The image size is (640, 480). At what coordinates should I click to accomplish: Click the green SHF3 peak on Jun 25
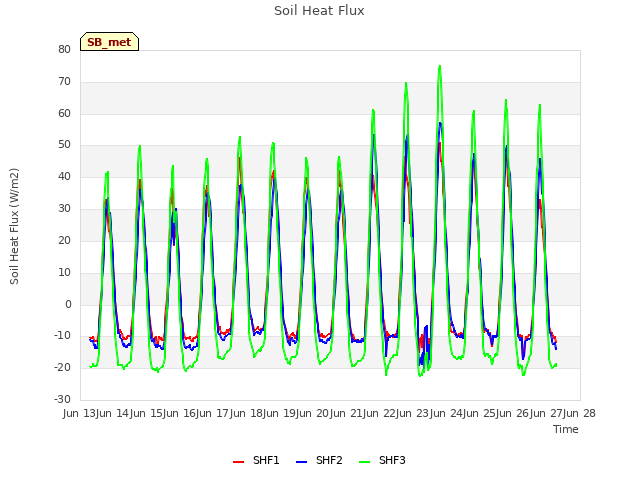506,100
